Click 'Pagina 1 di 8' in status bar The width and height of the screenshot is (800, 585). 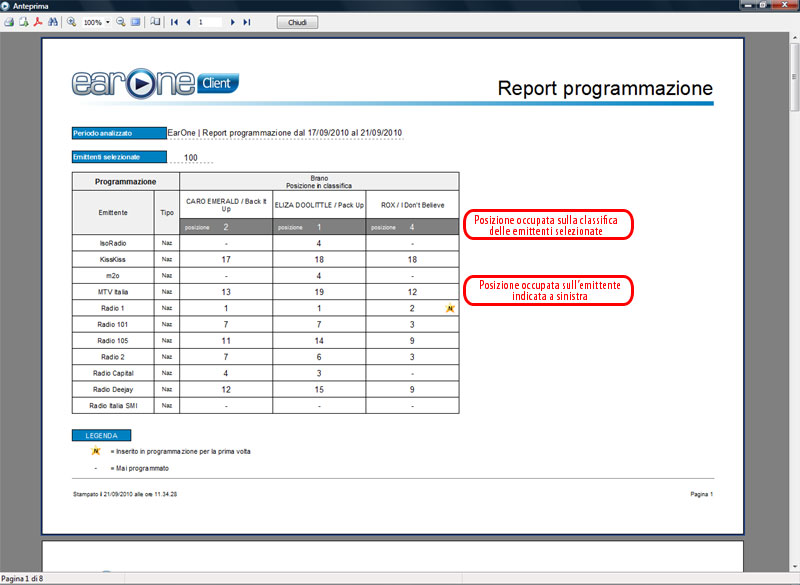pos(22,578)
